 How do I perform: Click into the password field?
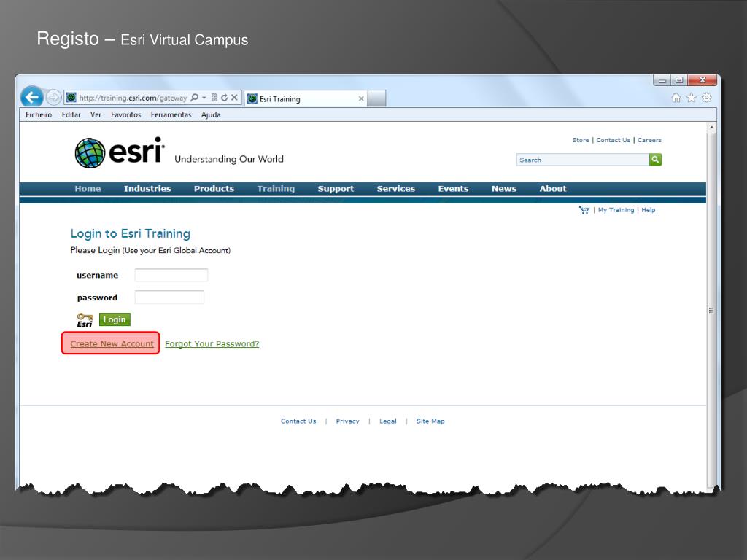tap(169, 297)
